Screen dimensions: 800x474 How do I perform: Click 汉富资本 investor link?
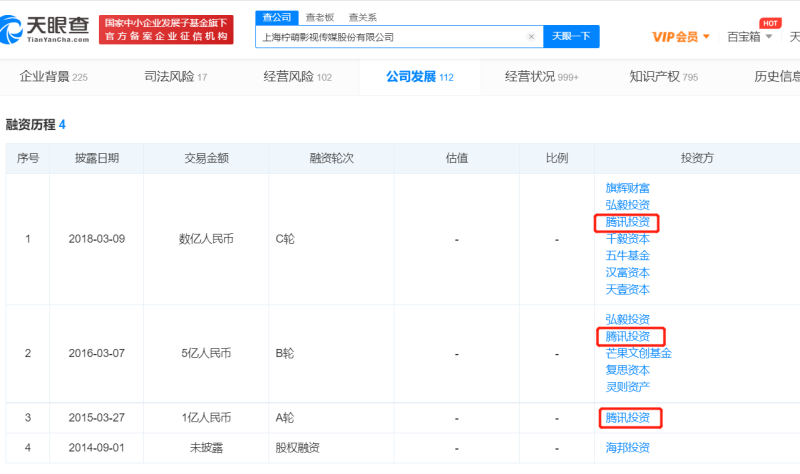627,273
